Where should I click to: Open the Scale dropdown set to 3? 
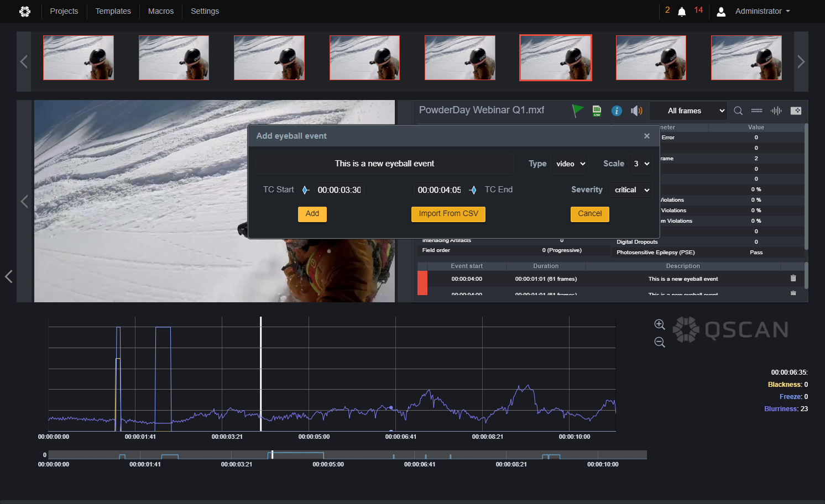pos(641,164)
